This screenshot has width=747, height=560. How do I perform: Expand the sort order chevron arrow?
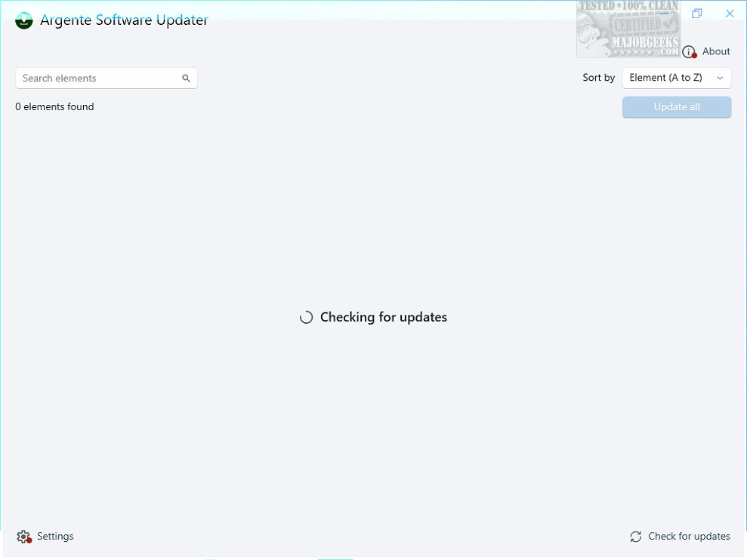(x=720, y=78)
